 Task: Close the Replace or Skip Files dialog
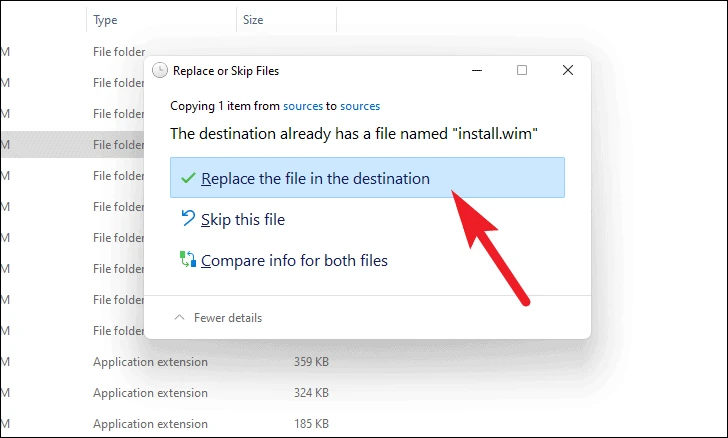click(567, 71)
